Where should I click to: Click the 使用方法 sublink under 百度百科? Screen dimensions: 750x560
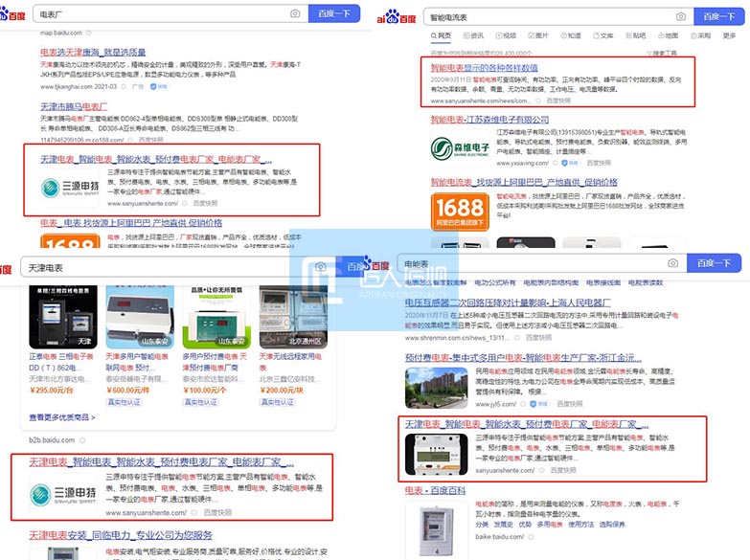[x=581, y=525]
